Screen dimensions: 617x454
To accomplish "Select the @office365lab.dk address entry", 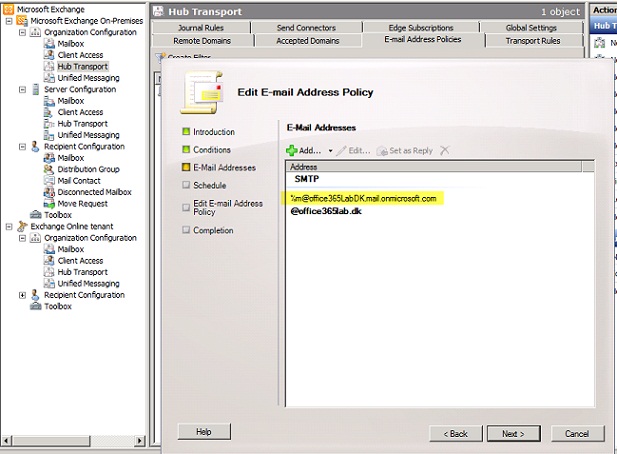I will coord(326,211).
